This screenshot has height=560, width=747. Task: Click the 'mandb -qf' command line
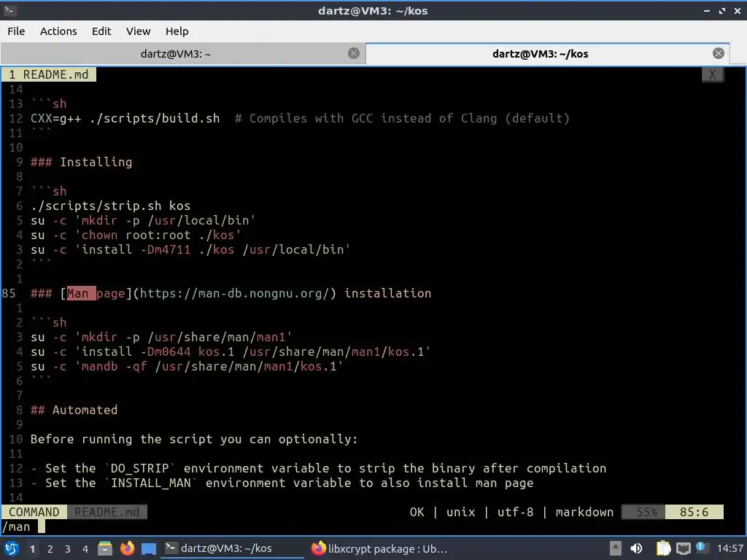pos(187,366)
